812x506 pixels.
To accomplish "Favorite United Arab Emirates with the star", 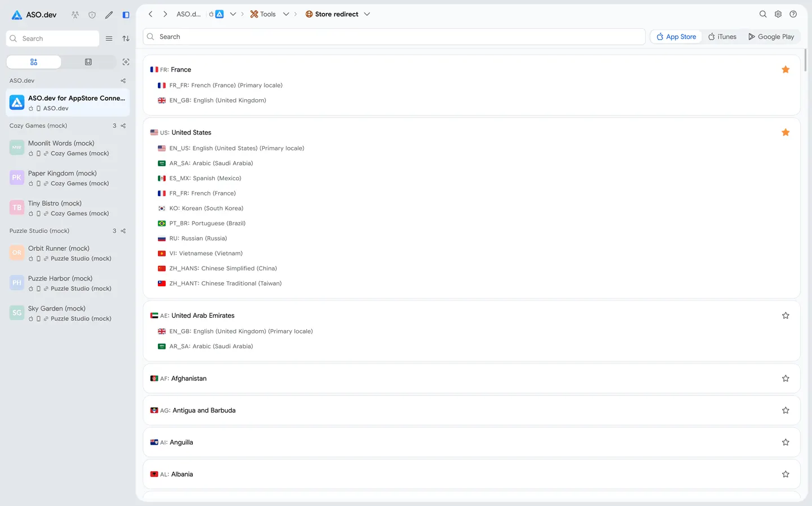I will pos(785,316).
